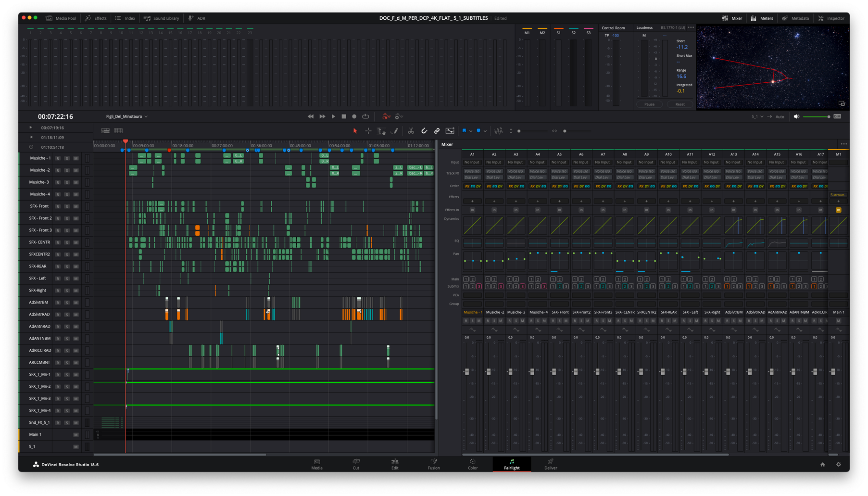Toggle loop playback button
This screenshot has height=496, width=868.
click(366, 116)
